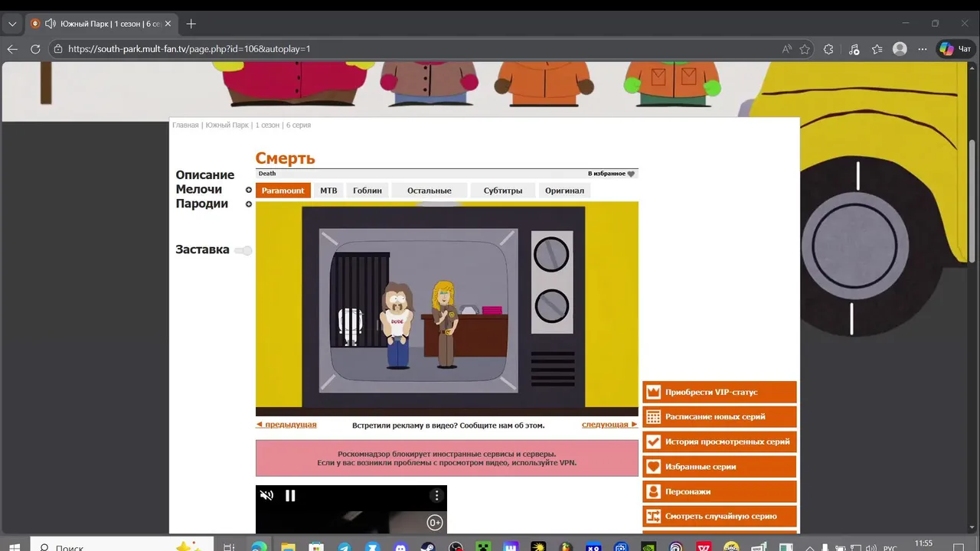Click the Смерть episode title
This screenshot has width=980, height=551.
286,158
